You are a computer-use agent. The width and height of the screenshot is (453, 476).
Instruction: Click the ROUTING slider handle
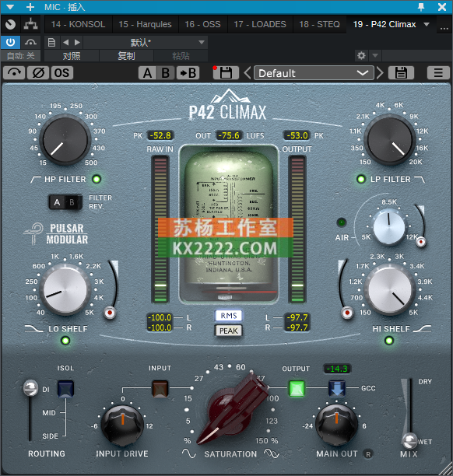coord(30,388)
